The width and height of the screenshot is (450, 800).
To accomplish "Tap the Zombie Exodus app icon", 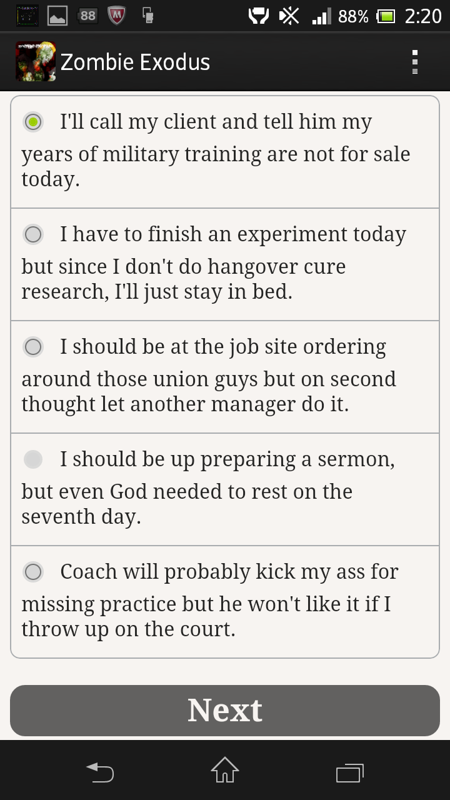I will tap(35, 62).
